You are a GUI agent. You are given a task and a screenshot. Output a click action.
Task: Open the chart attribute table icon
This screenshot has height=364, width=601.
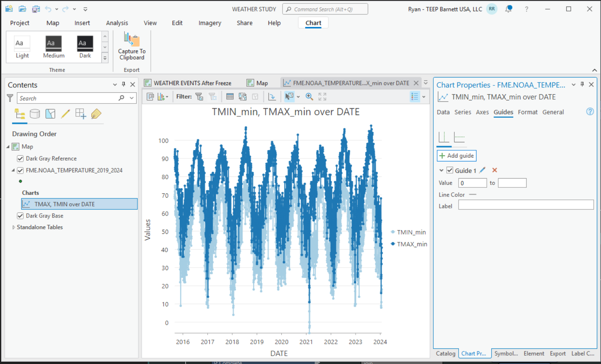(230, 97)
